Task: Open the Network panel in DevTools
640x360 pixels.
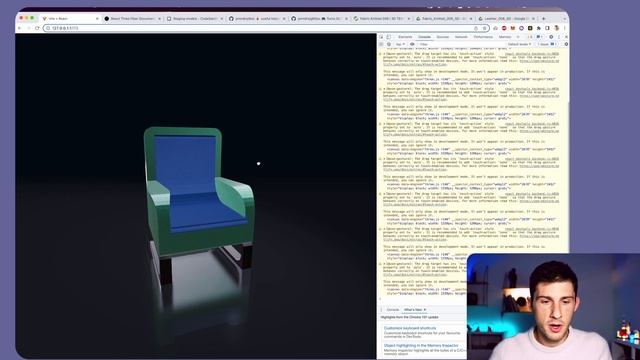Action: click(x=461, y=37)
